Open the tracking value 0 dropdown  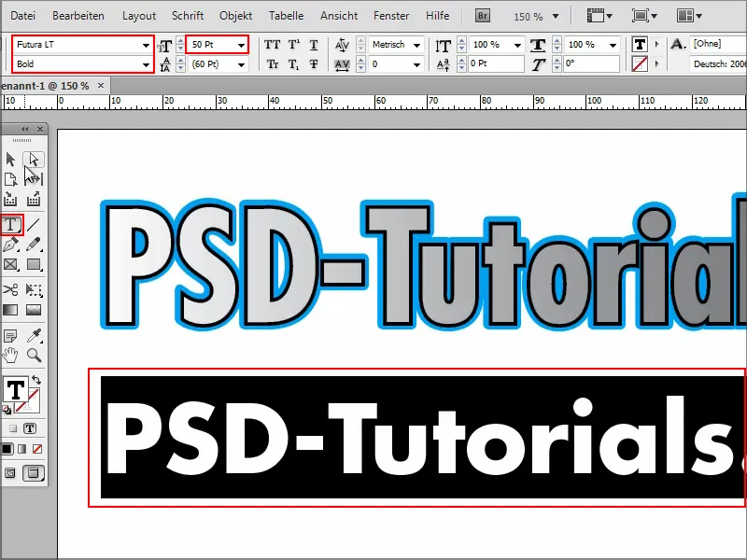[416, 64]
